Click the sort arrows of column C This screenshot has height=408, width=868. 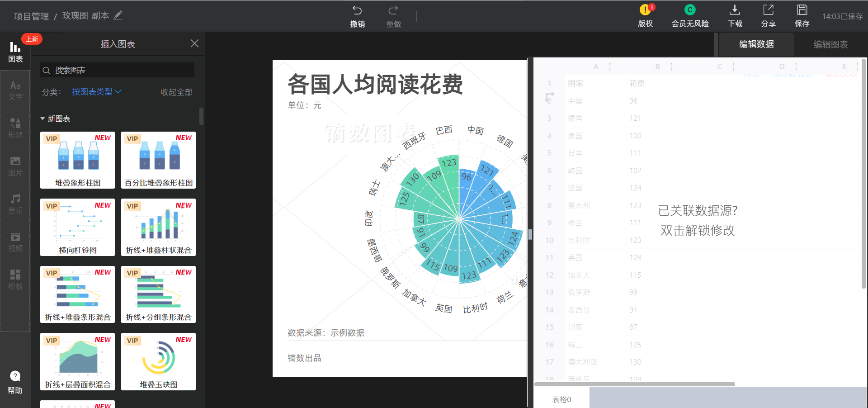tap(733, 66)
